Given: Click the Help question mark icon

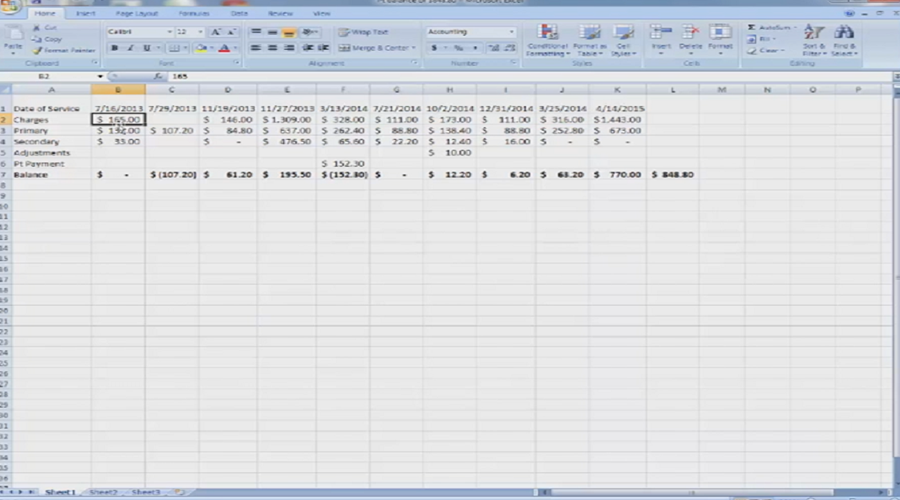Looking at the screenshot, I should point(849,13).
